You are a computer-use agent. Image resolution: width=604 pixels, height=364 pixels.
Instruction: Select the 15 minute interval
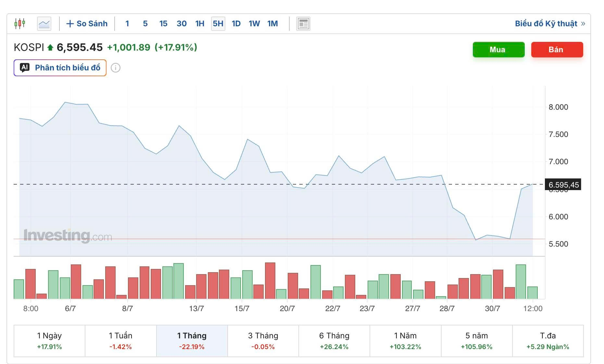pos(163,24)
